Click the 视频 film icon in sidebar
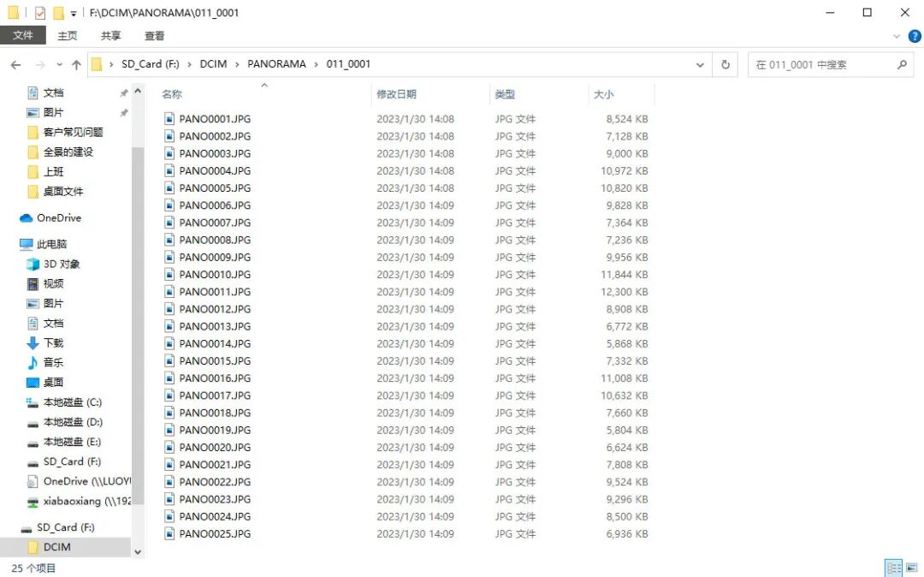This screenshot has width=924, height=577. click(x=33, y=284)
